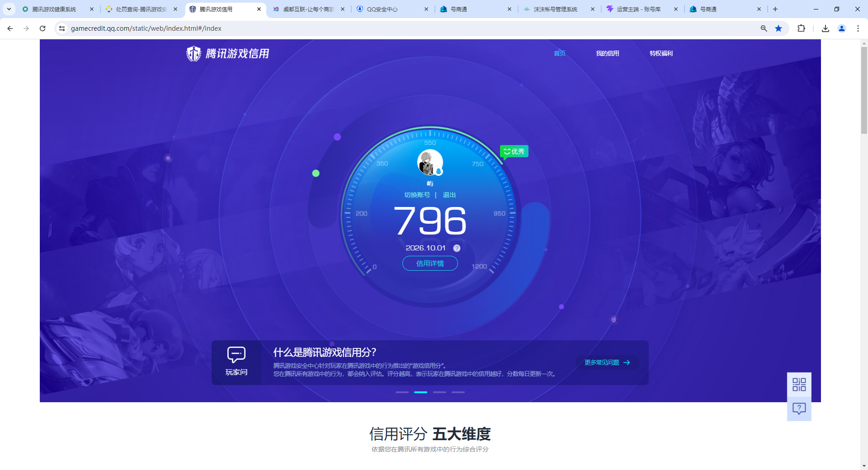This screenshot has height=470, width=868.
Task: Click the site information icon in the address bar
Action: [x=62, y=28]
